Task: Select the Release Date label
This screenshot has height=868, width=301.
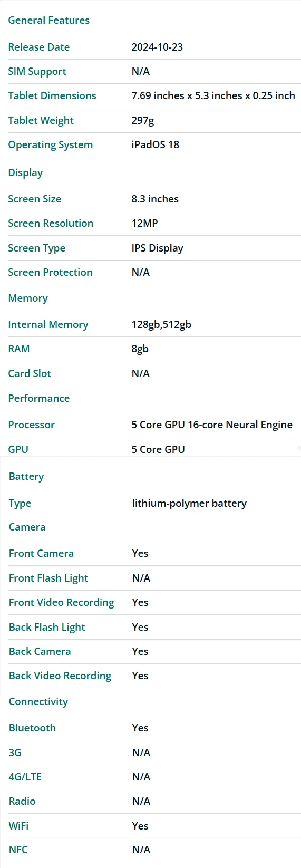Action: tap(39, 47)
